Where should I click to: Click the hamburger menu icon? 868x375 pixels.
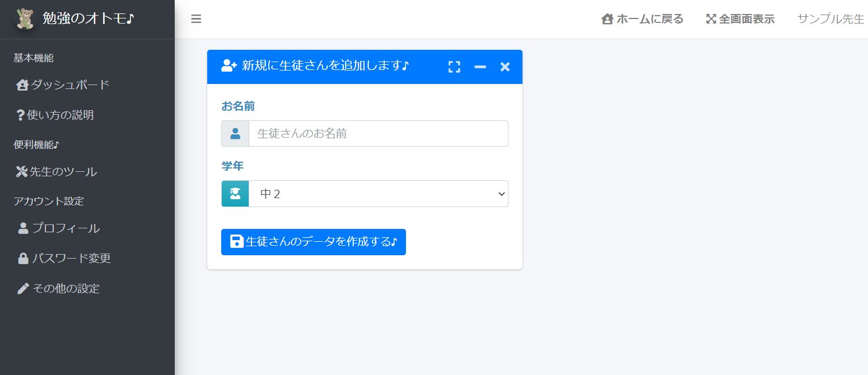coord(196,18)
